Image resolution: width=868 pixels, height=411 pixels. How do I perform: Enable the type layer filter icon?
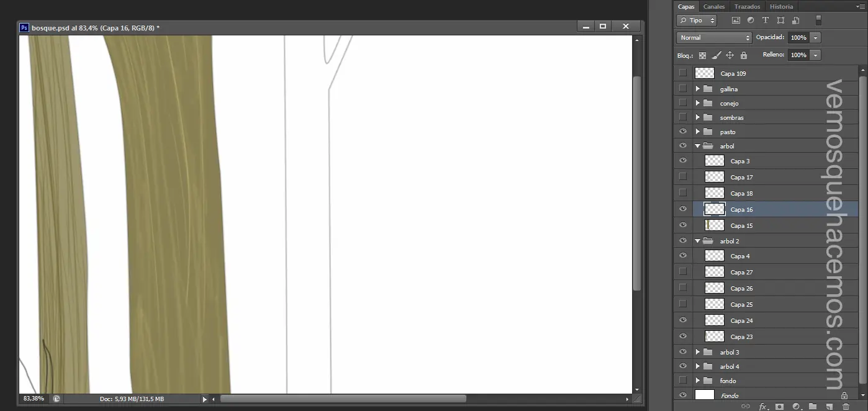(766, 20)
